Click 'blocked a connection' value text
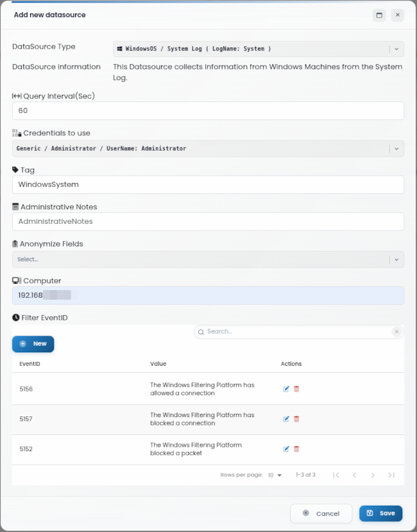The height and width of the screenshot is (532, 417). (183, 423)
